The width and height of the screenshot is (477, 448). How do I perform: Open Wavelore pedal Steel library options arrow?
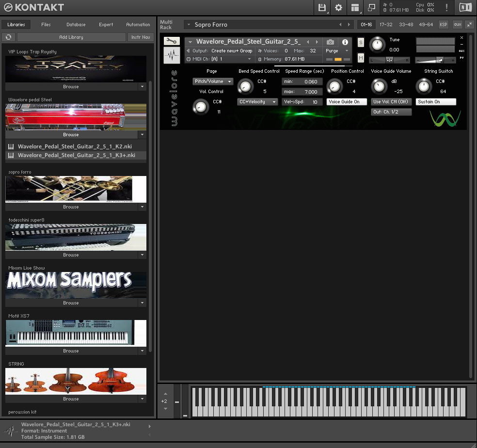pyautogui.click(x=142, y=134)
